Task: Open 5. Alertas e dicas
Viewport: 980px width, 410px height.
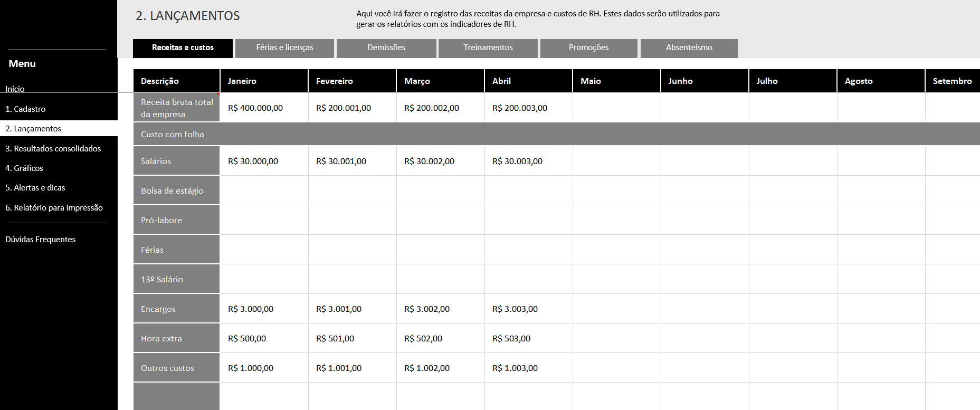Action: pos(35,188)
